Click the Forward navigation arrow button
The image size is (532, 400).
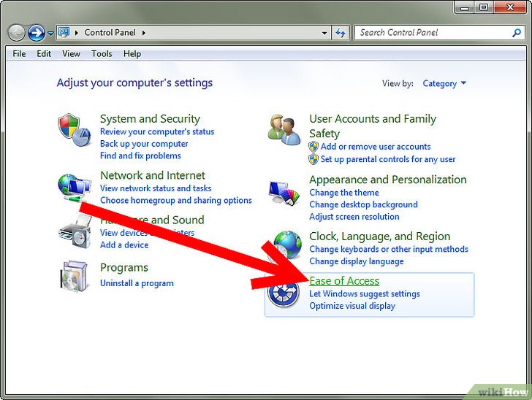tap(37, 33)
